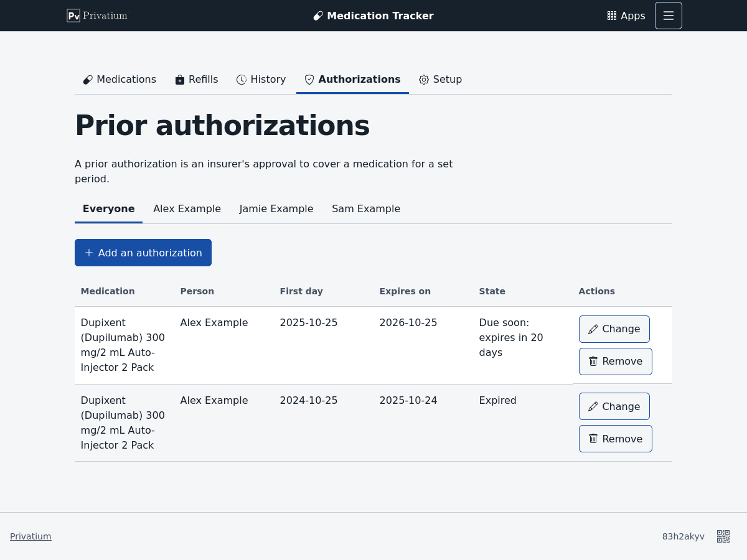Open the Apps grid menu

(626, 16)
